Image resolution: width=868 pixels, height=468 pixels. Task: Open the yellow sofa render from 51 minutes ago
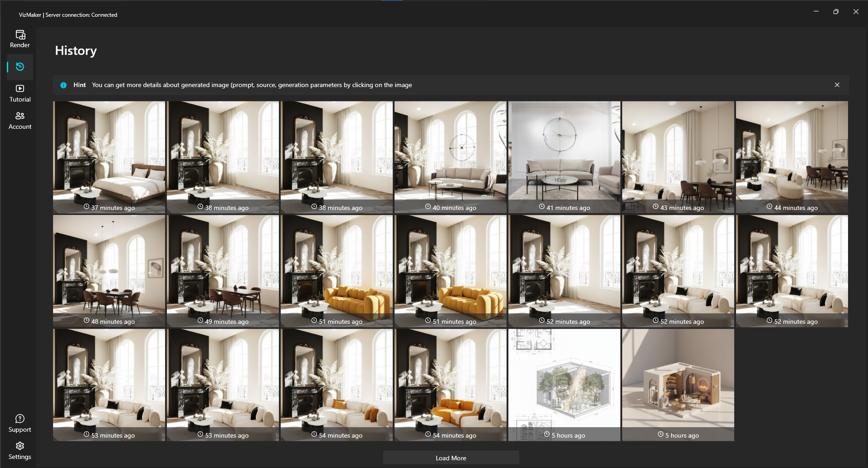click(x=336, y=268)
